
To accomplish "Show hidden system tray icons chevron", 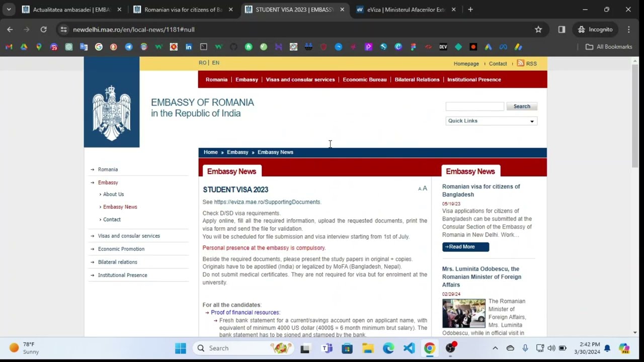I will point(495,348).
